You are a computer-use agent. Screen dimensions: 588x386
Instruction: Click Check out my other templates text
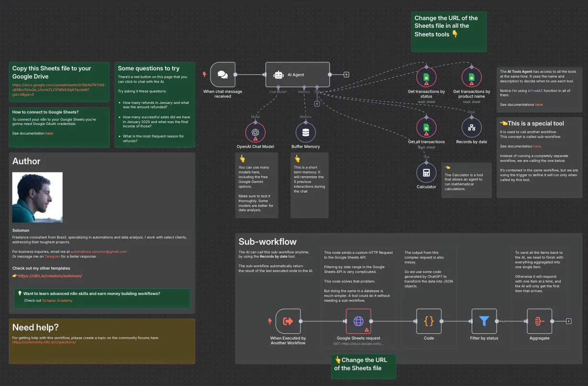click(41, 268)
